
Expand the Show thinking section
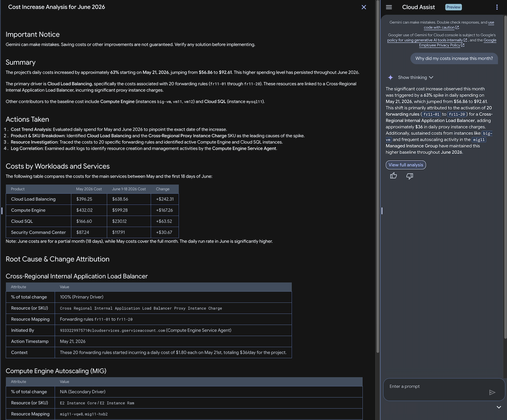pos(415,77)
